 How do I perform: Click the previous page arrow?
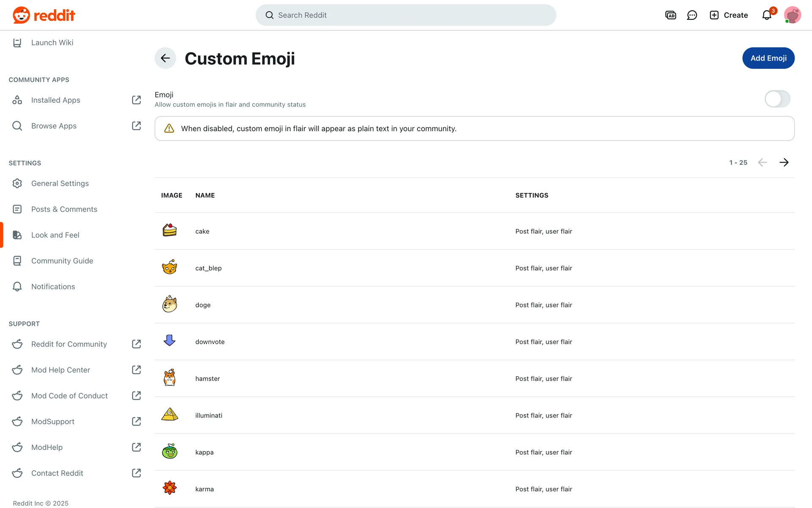762,163
